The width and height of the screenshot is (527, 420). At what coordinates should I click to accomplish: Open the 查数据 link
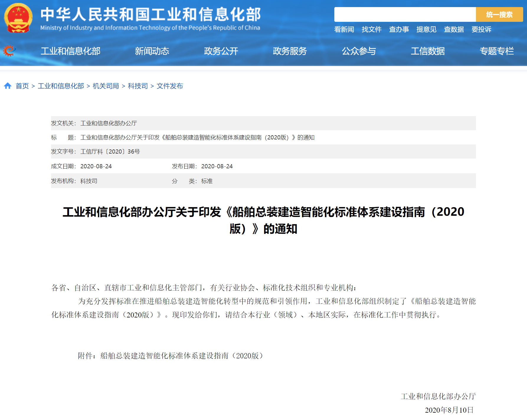click(454, 29)
